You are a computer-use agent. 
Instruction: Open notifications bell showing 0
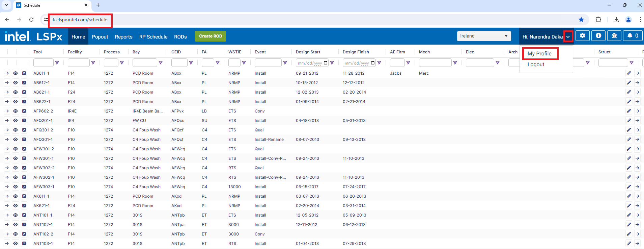[633, 36]
